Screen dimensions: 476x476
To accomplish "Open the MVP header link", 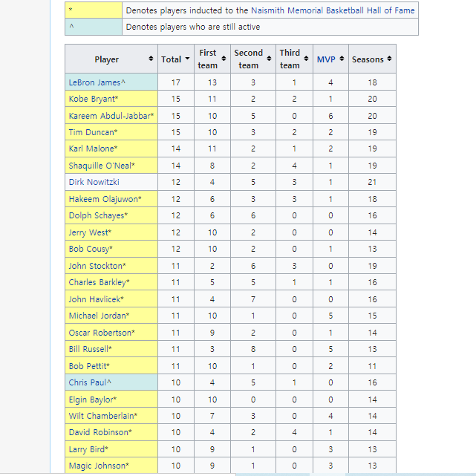I will click(326, 59).
